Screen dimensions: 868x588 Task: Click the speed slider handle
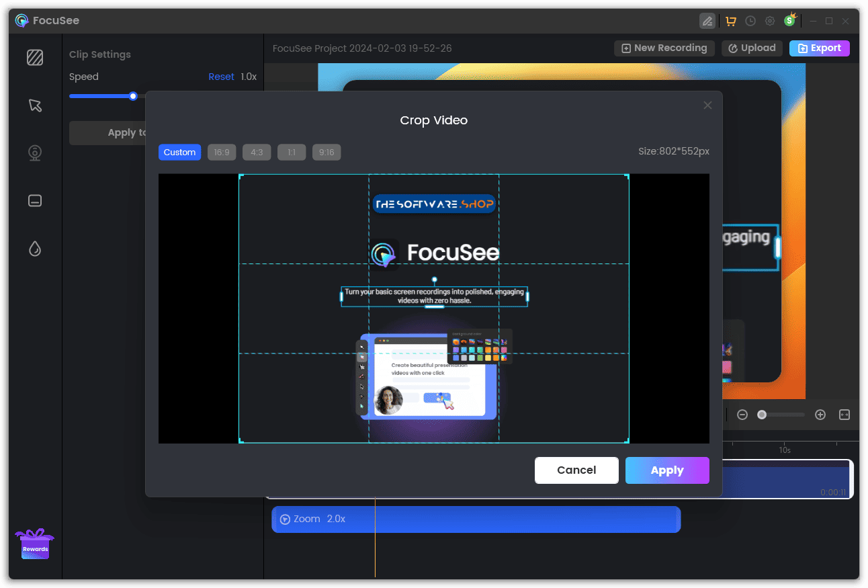point(133,96)
